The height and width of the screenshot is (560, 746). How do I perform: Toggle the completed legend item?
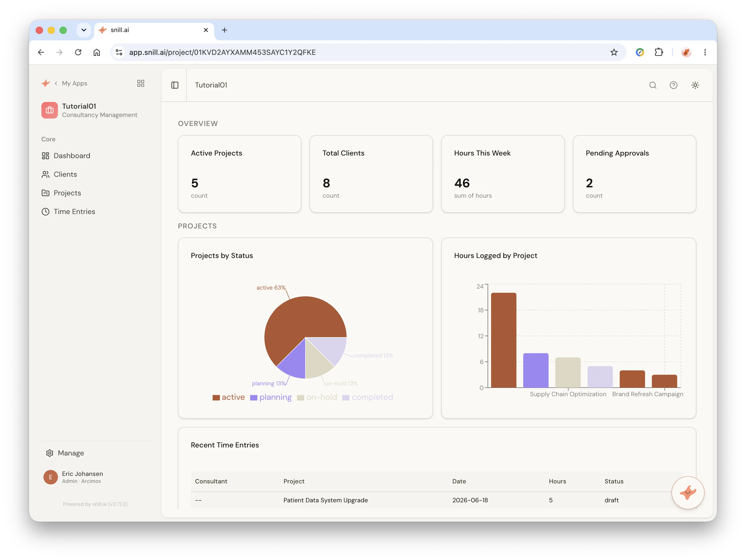(x=368, y=397)
